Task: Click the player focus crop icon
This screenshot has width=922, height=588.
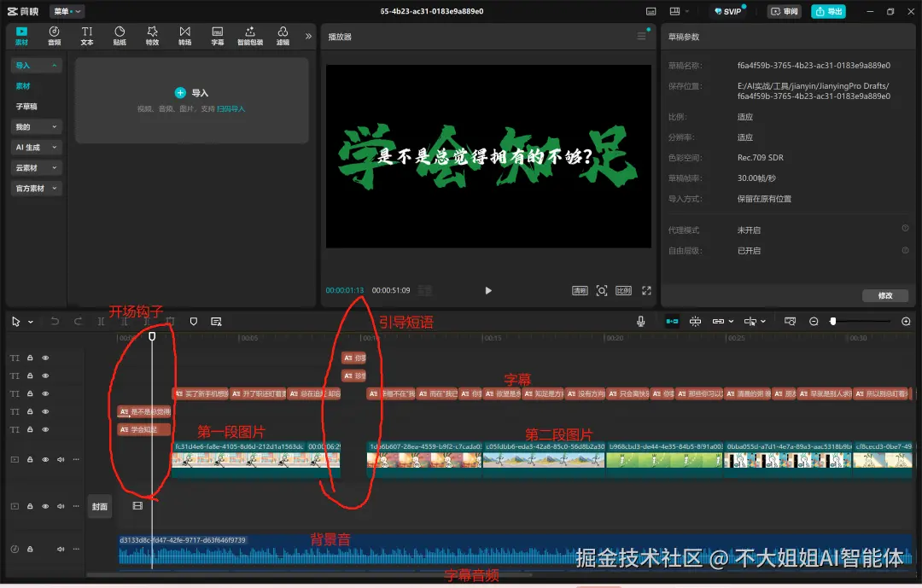Action: (602, 290)
